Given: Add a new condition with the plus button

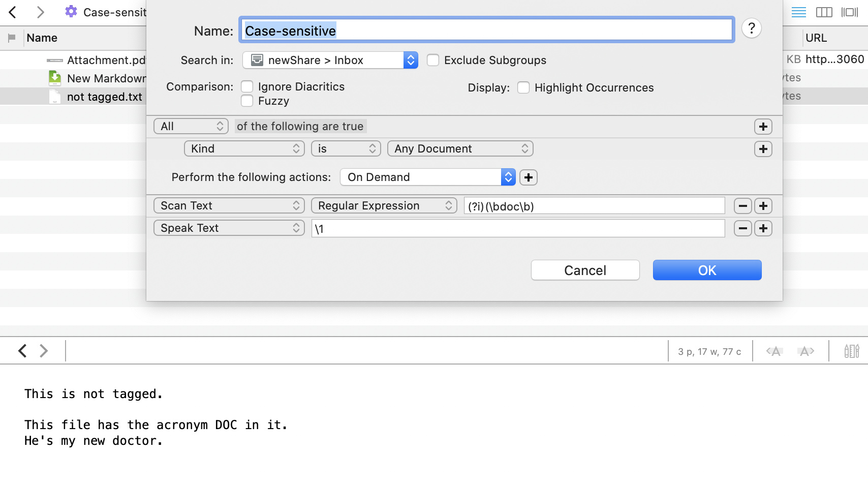Looking at the screenshot, I should pos(763,149).
